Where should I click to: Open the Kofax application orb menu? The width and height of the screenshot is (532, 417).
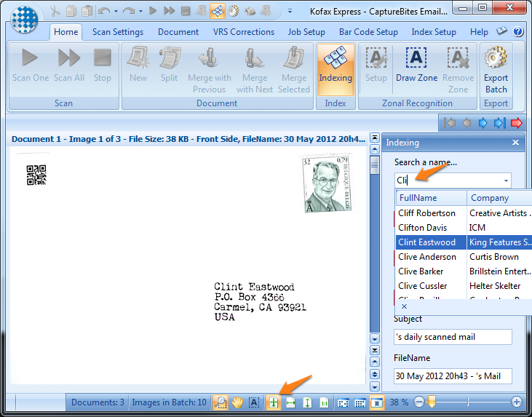(24, 20)
